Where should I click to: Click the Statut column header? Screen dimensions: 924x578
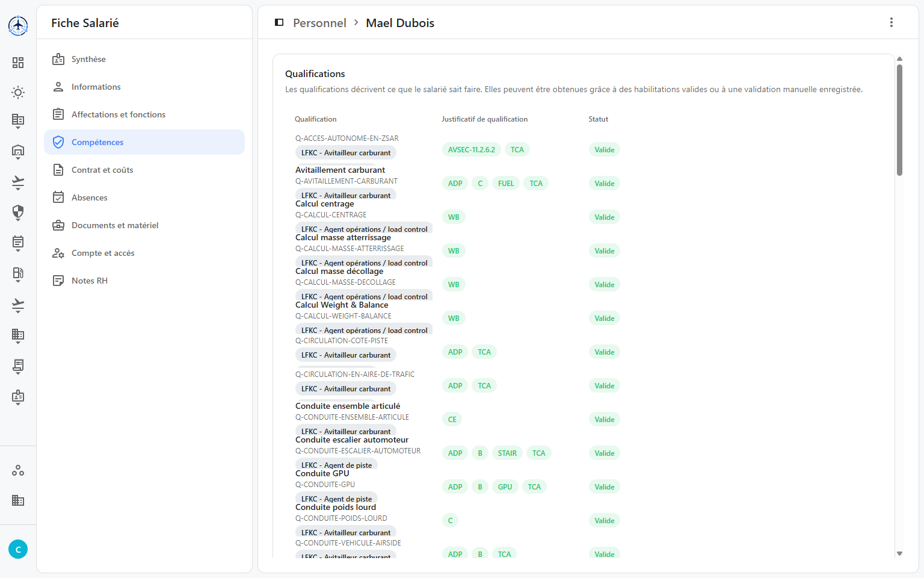[x=599, y=119]
